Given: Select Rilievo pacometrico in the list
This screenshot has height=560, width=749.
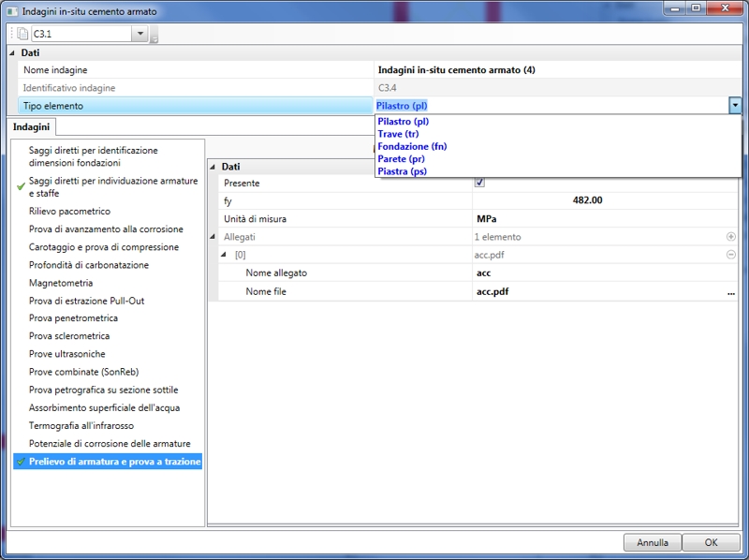Looking at the screenshot, I should coord(69,212).
